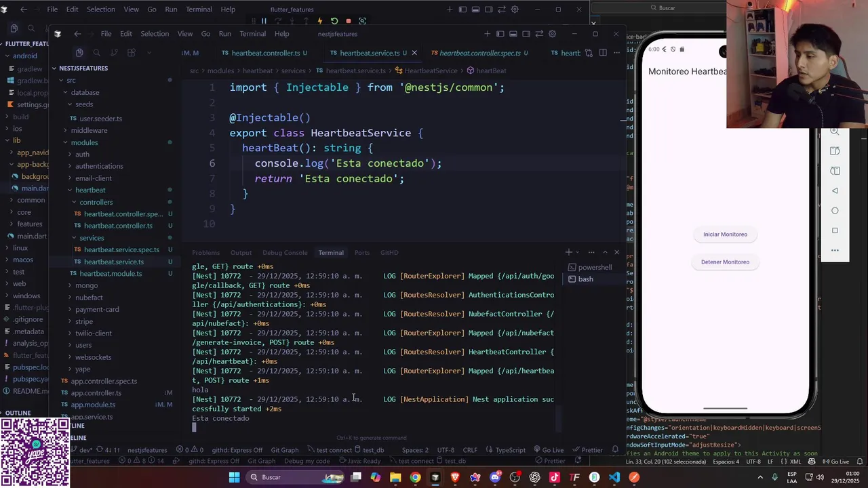868x488 pixels.
Task: Switch to the Problems panel tab
Action: 205,253
